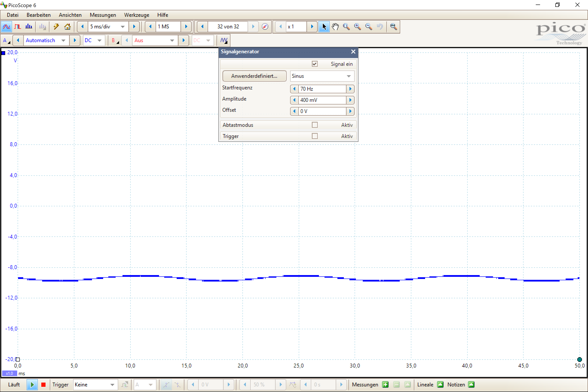Screen dimensions: 588x392
Task: Increase timebase with right arrow
Action: [x=134, y=26]
